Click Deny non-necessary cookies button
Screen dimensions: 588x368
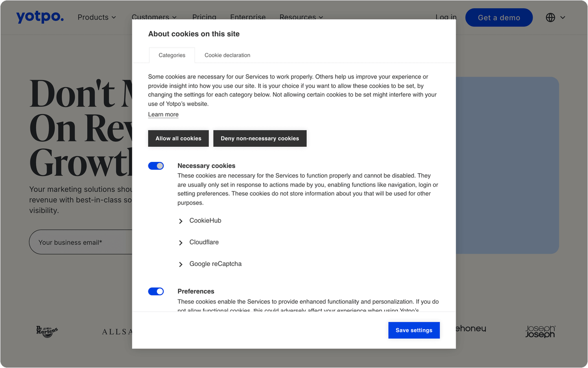click(260, 138)
